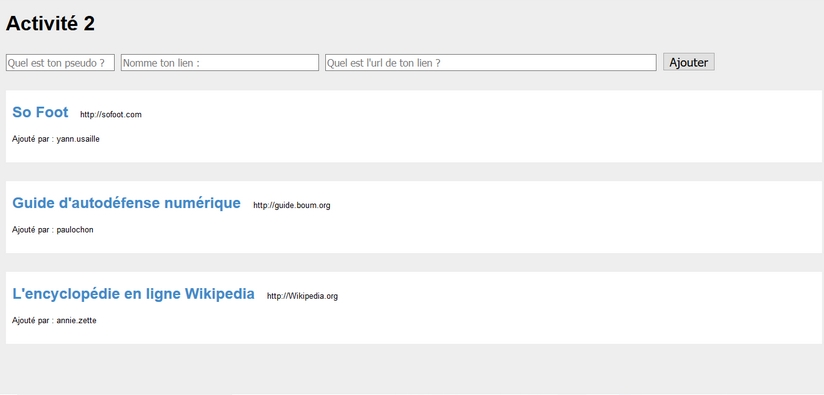
Task: Click 'Ajouté par : paulochon' text
Action: [53, 230]
